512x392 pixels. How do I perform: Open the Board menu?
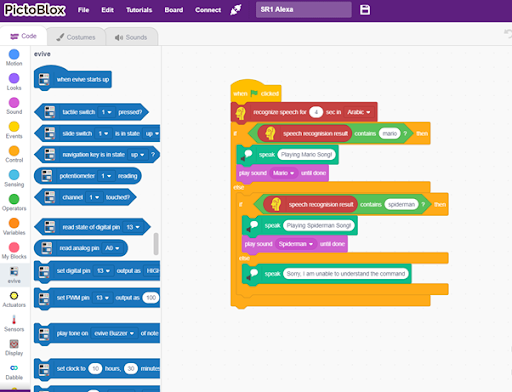click(174, 10)
